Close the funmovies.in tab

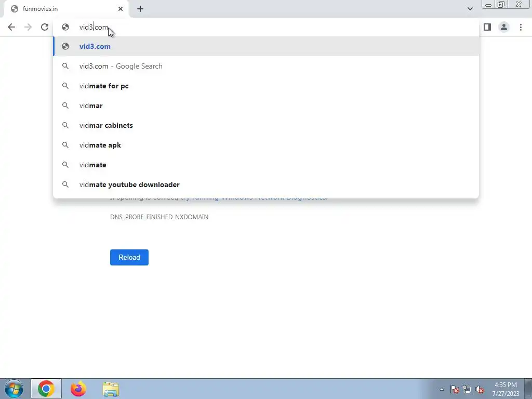click(x=121, y=9)
